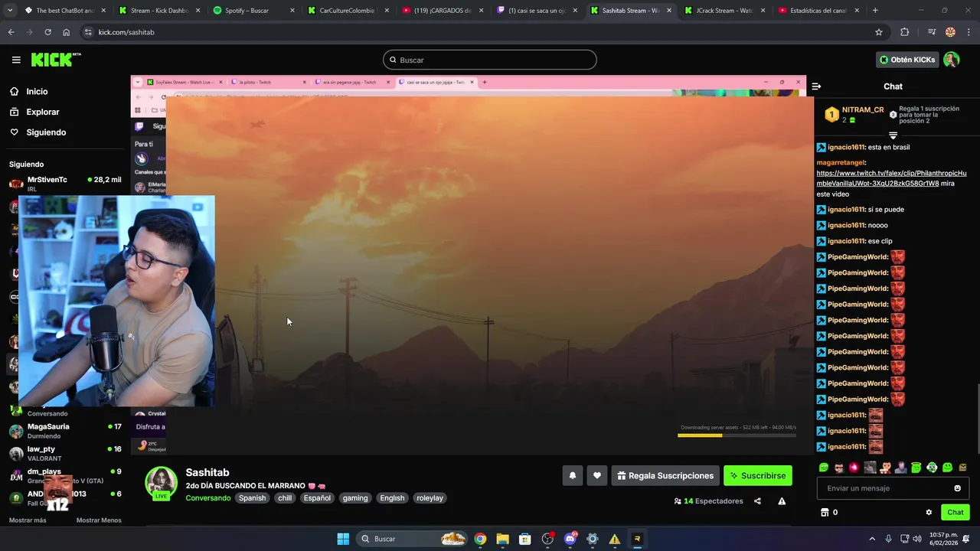Open law_pty followed channel
The image size is (980, 551).
pyautogui.click(x=65, y=453)
